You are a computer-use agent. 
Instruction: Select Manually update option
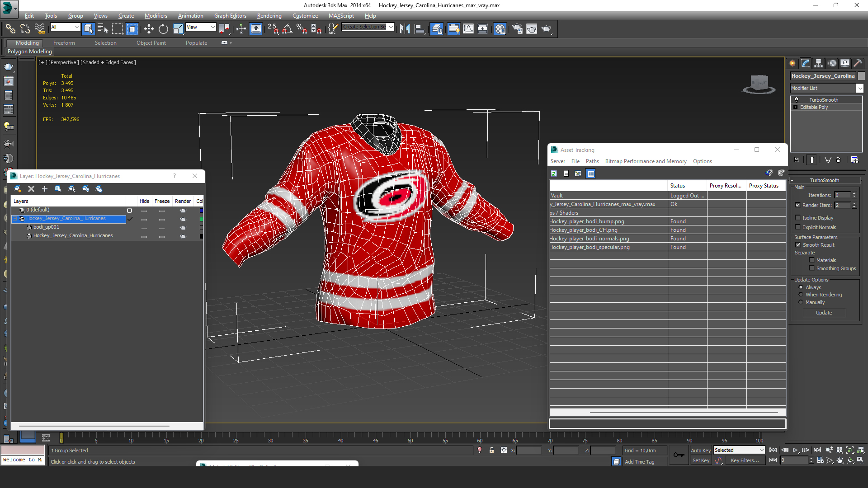click(x=801, y=302)
